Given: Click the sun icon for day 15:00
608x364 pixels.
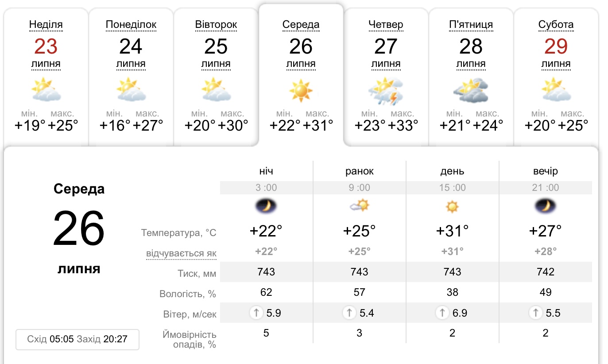Looking at the screenshot, I should [x=452, y=206].
